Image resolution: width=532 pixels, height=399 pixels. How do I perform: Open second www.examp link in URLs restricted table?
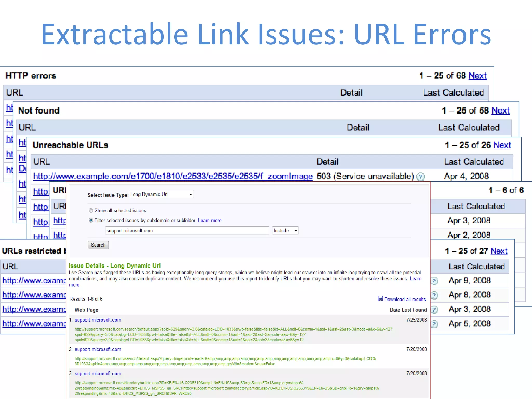34,295
